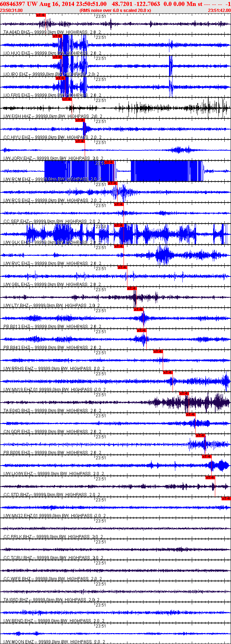Click the 'UW RCS EHZ' station label
Viewport: 231px width, 644px height.
17,200
